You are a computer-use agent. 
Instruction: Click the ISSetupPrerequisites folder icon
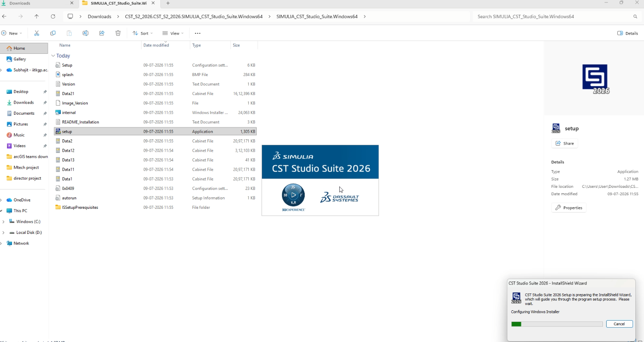58,208
